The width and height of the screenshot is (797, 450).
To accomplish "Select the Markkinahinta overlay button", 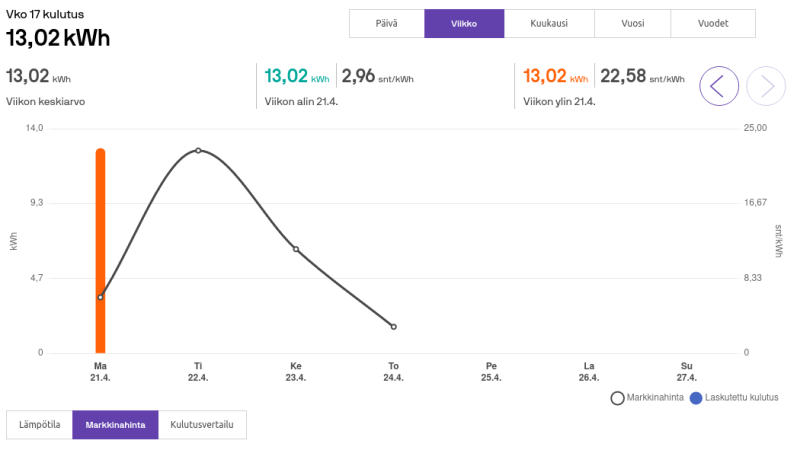I will pos(115,425).
